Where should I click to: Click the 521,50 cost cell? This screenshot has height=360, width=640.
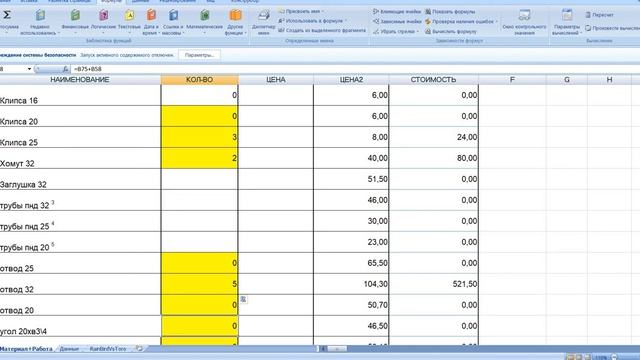433,284
